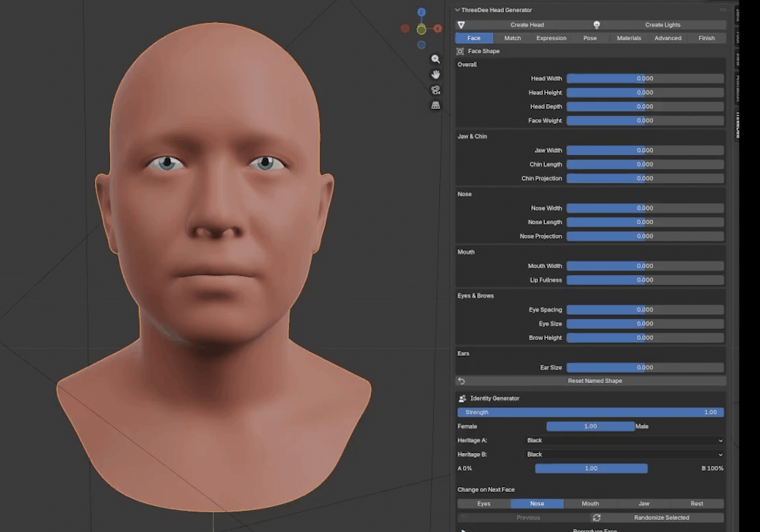This screenshot has height=532, width=760.
Task: Click the Head Width slider
Action: [x=645, y=78]
